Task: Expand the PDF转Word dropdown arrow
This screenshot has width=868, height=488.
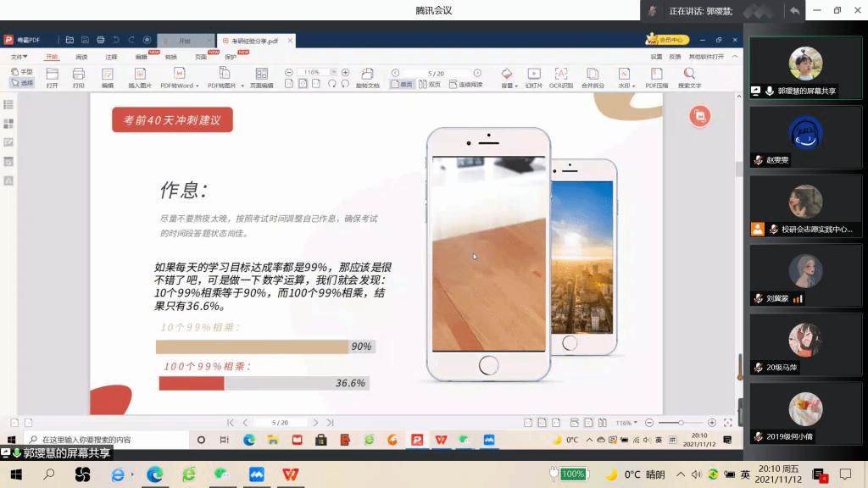Action: tap(198, 86)
